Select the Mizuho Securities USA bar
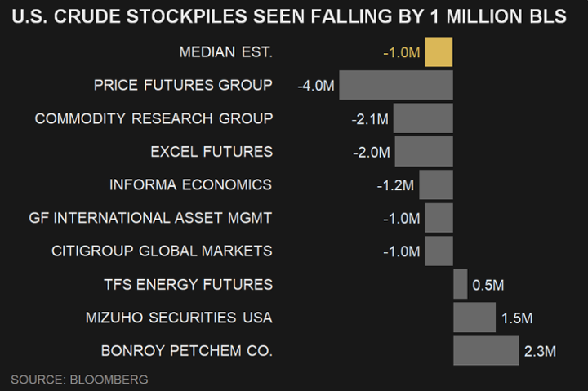Screen dimensions: 588x391 click(474, 318)
